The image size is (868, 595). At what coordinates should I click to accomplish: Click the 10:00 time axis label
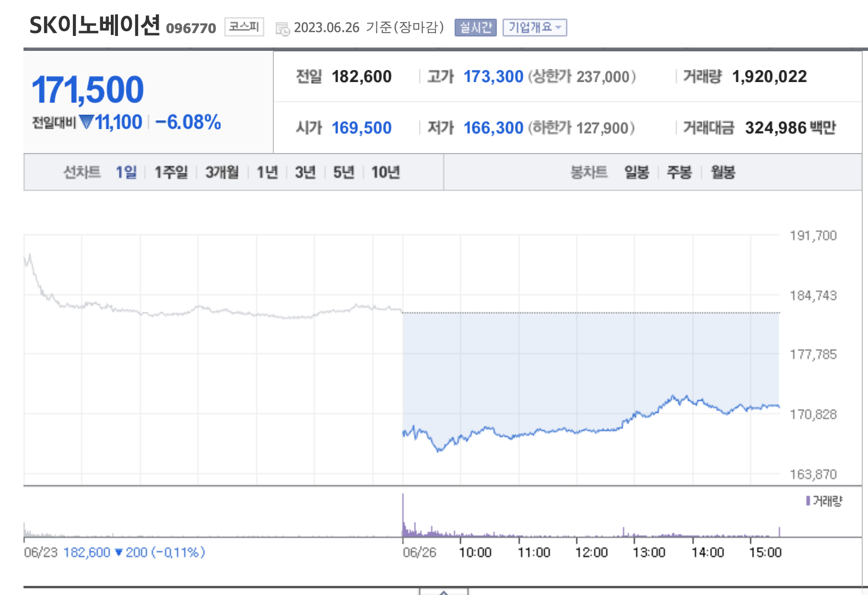475,552
